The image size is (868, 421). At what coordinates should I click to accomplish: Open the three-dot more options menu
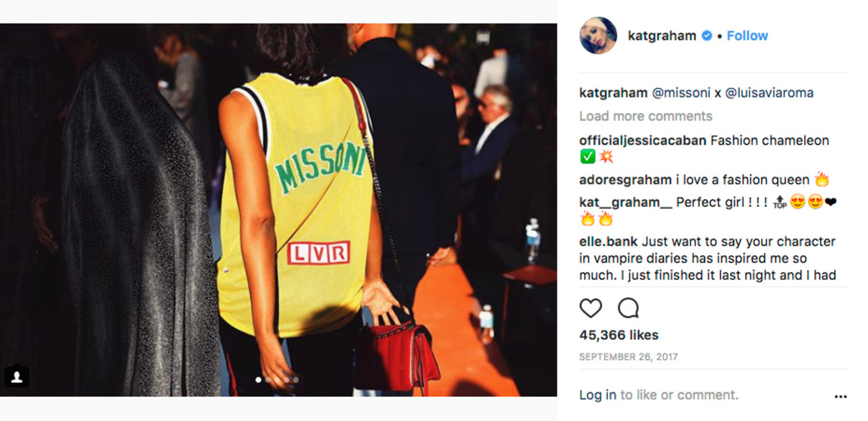[840, 396]
